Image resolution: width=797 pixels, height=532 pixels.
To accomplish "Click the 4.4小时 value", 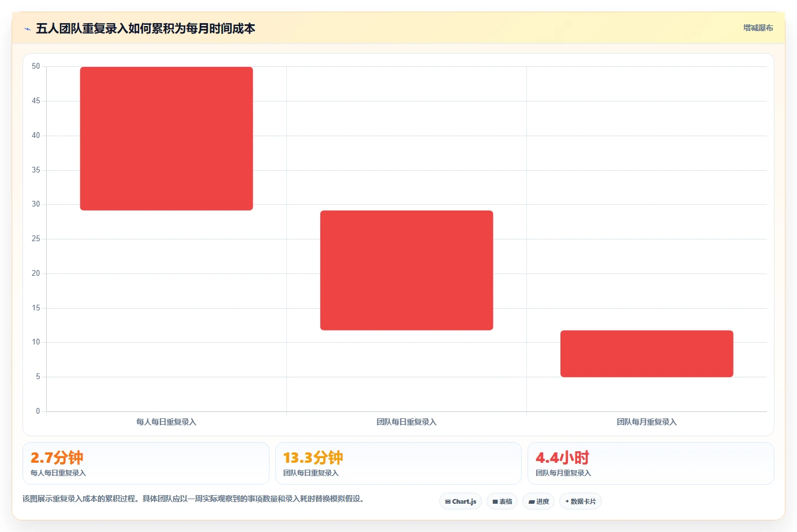I will 562,458.
